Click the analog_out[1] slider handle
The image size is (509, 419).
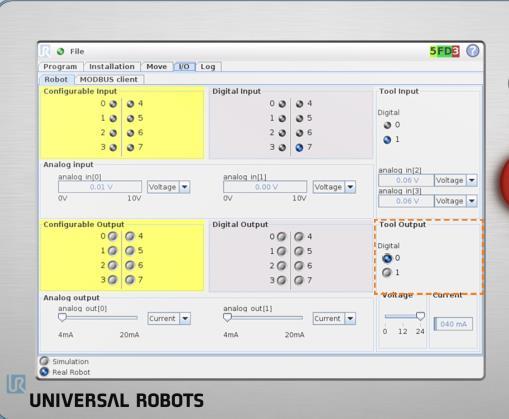[227, 318]
